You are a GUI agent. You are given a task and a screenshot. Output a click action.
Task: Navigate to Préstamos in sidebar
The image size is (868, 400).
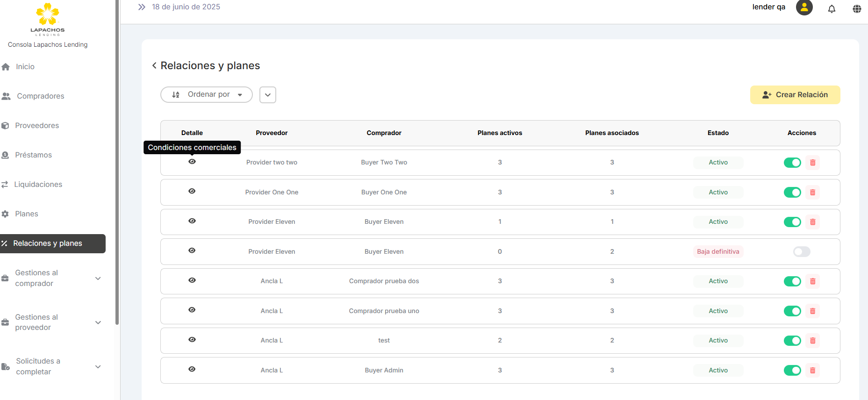coord(33,155)
